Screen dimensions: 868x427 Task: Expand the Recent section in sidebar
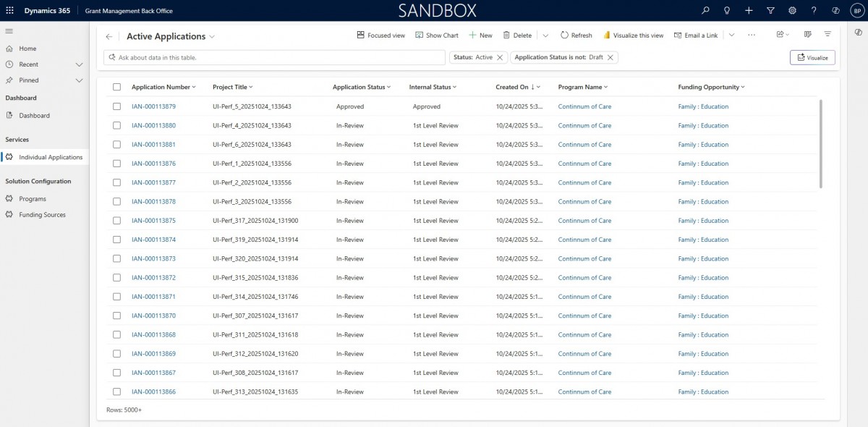[80, 64]
